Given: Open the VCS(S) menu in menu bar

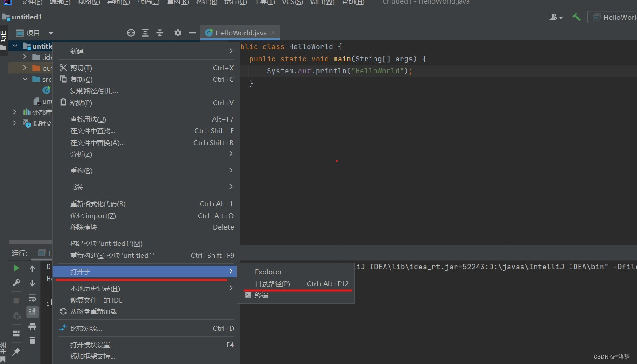Looking at the screenshot, I should coord(293,2).
